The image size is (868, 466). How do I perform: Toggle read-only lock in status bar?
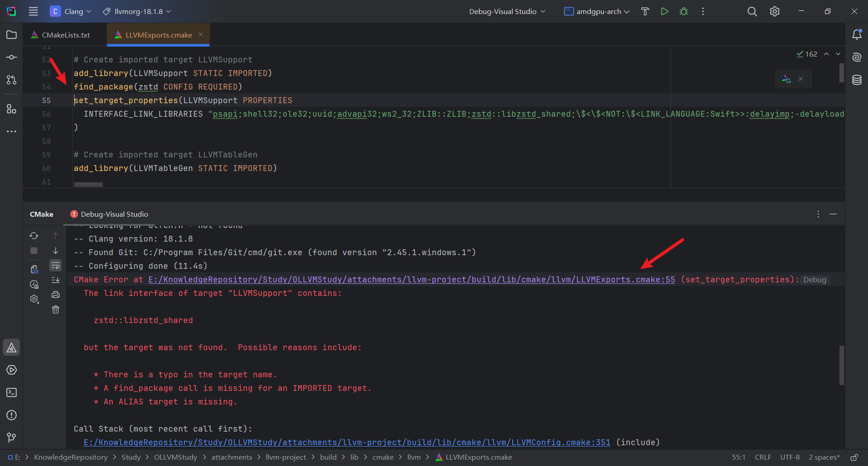pyautogui.click(x=854, y=457)
